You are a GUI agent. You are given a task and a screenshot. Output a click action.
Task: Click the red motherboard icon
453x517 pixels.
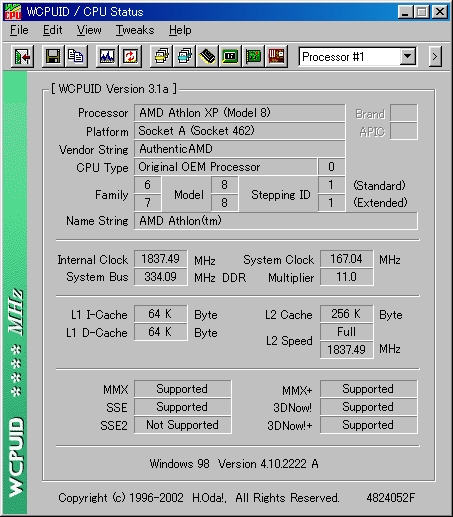point(276,57)
